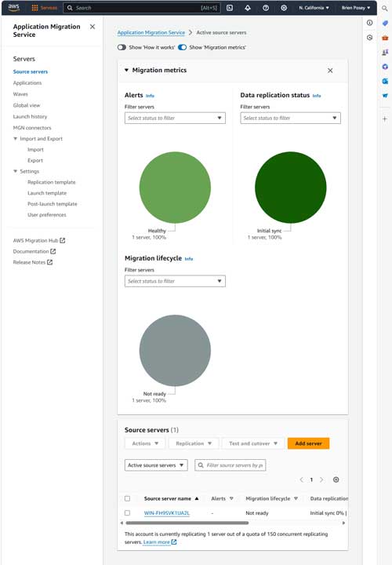
Task: Click the Microsoft 365 icon in browser sidebar
Action: [385, 67]
